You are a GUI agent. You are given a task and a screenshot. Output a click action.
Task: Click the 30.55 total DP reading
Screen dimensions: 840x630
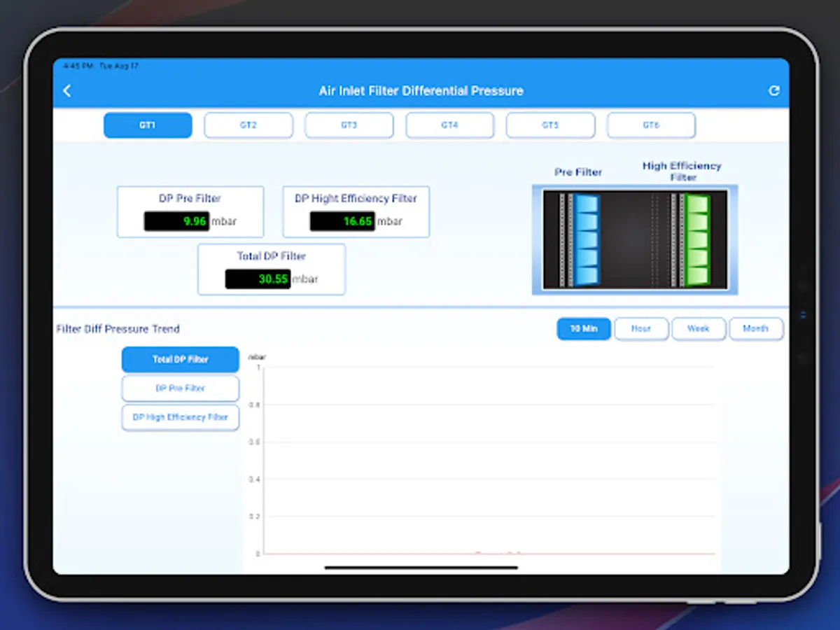point(258,279)
